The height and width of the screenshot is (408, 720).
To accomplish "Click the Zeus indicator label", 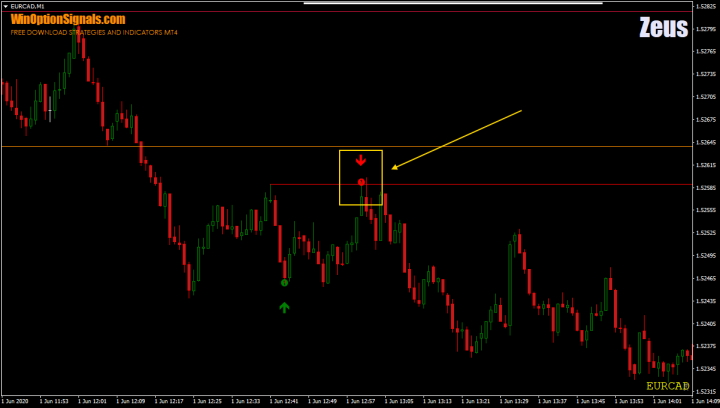I will tap(663, 28).
